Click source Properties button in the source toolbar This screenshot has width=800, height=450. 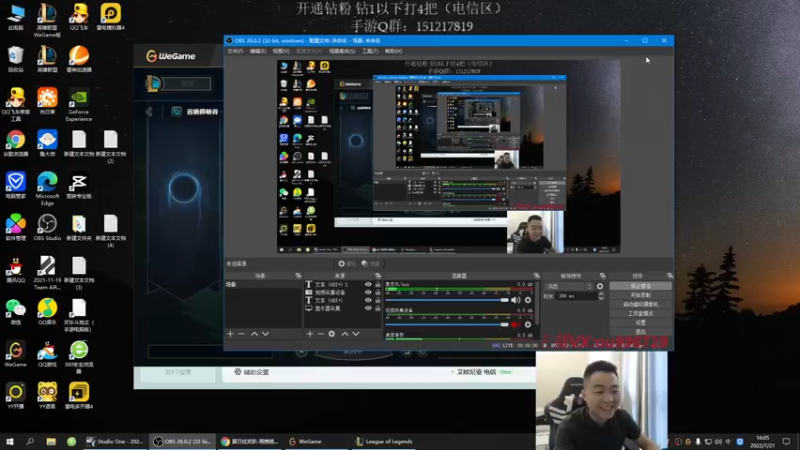[x=347, y=264]
